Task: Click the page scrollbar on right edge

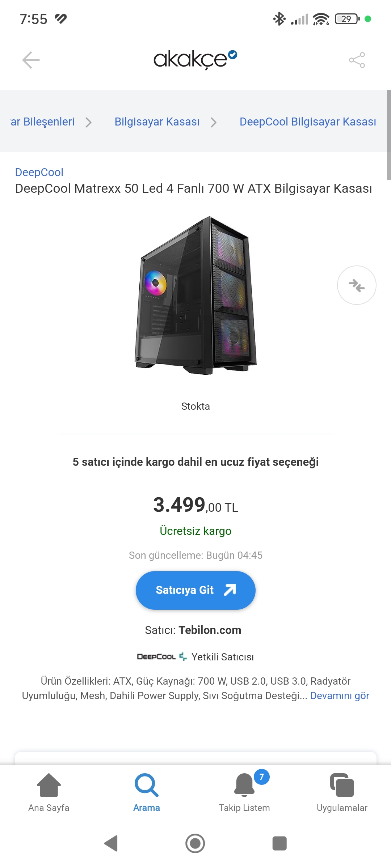Action: [388, 135]
